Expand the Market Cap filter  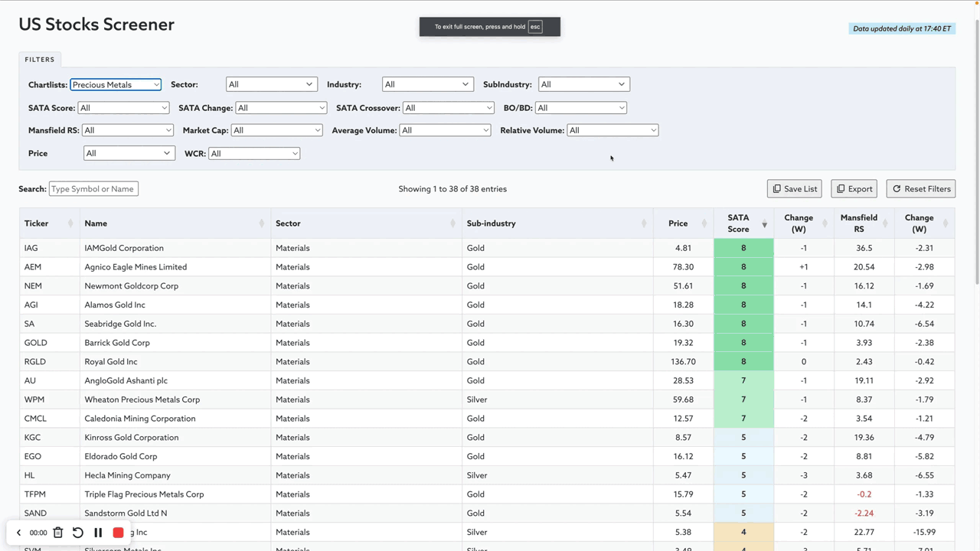coord(276,131)
